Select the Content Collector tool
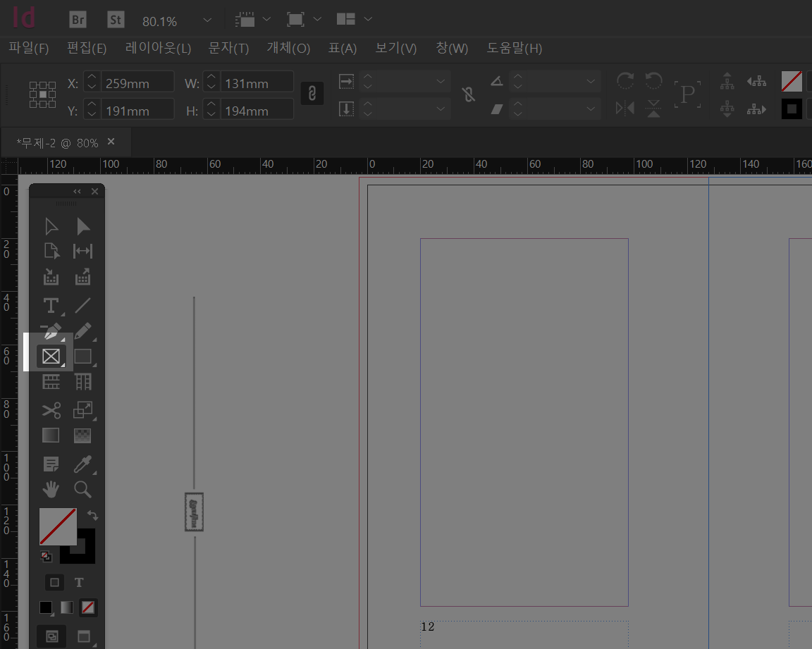Screen dimensions: 812x649 click(51, 277)
